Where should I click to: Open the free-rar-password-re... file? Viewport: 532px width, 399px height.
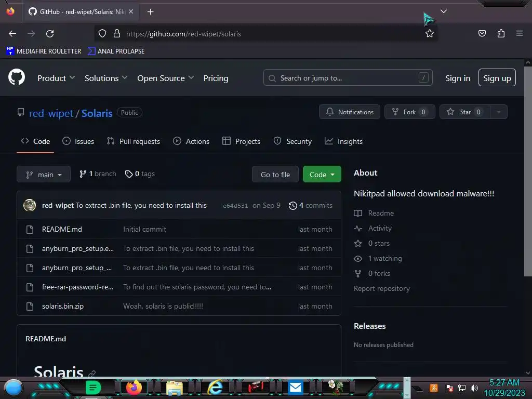pos(77,287)
